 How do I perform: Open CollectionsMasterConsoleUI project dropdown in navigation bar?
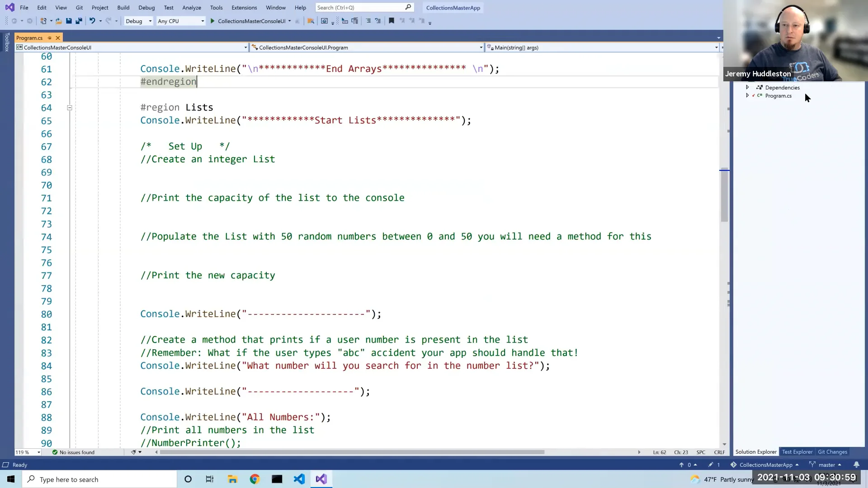[x=132, y=47]
